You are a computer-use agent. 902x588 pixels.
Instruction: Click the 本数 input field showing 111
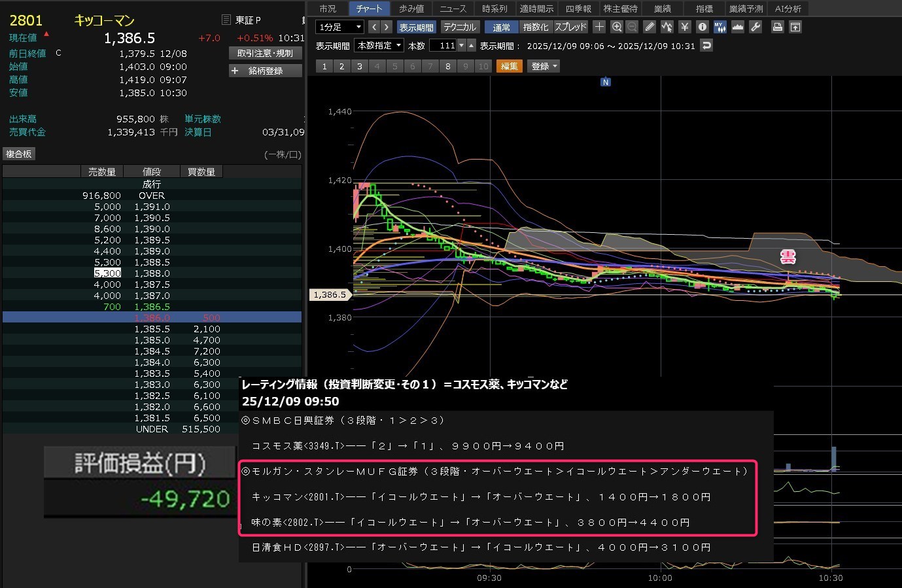click(x=443, y=46)
